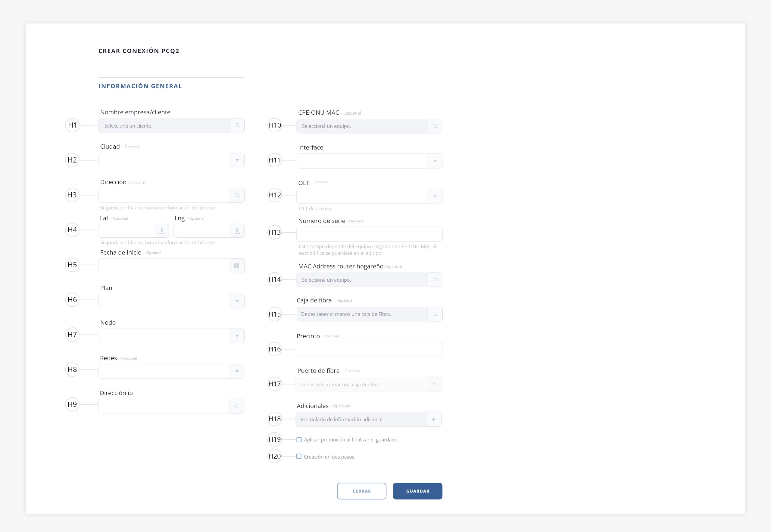
Task: Click map pin icon in Lat field
Action: point(162,231)
